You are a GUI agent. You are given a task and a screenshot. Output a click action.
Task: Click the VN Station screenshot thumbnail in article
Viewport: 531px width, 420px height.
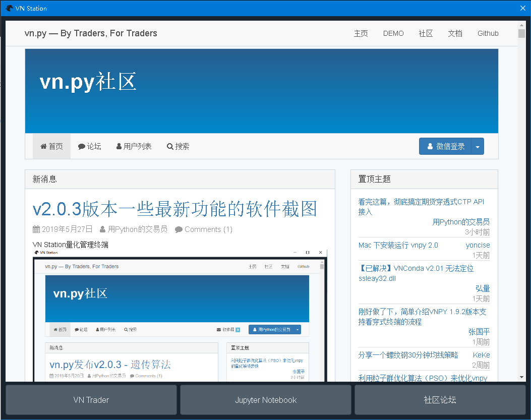coord(180,316)
